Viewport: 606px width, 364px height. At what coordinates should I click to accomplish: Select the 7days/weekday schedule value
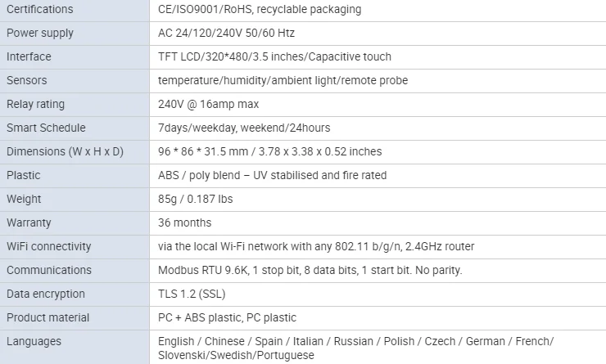pos(244,128)
